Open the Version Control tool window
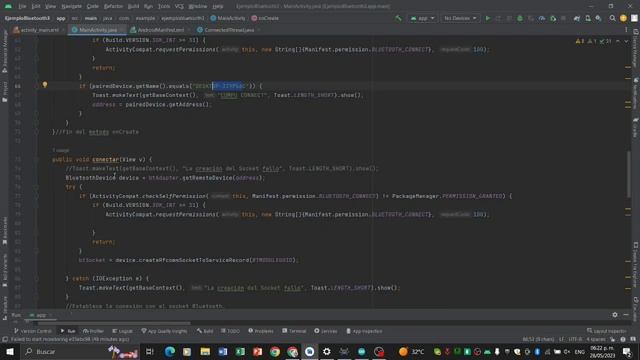 pyautogui.click(x=33, y=331)
